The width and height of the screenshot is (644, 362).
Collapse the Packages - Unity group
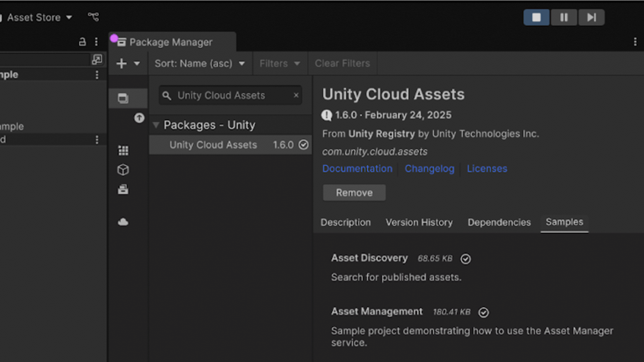156,125
